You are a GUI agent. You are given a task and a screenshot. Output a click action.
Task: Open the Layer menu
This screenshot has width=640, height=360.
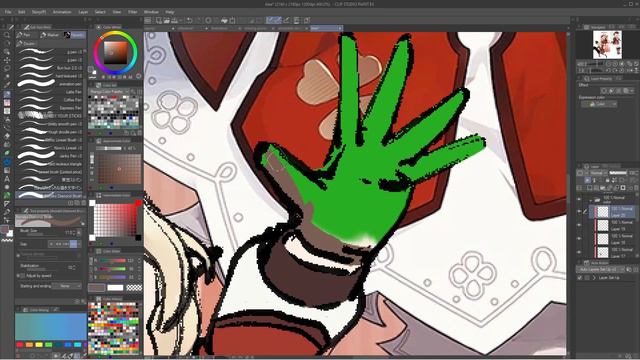click(83, 12)
